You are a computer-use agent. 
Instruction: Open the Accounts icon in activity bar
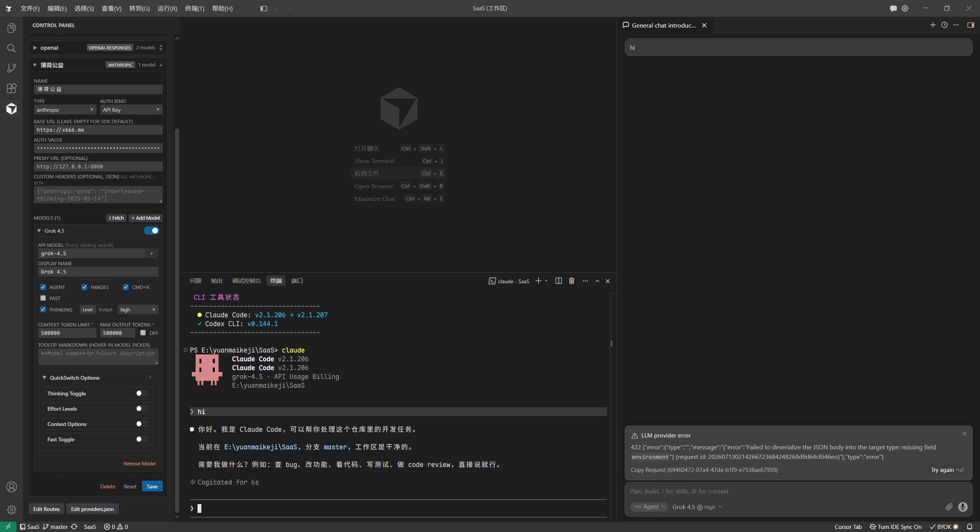point(11,487)
